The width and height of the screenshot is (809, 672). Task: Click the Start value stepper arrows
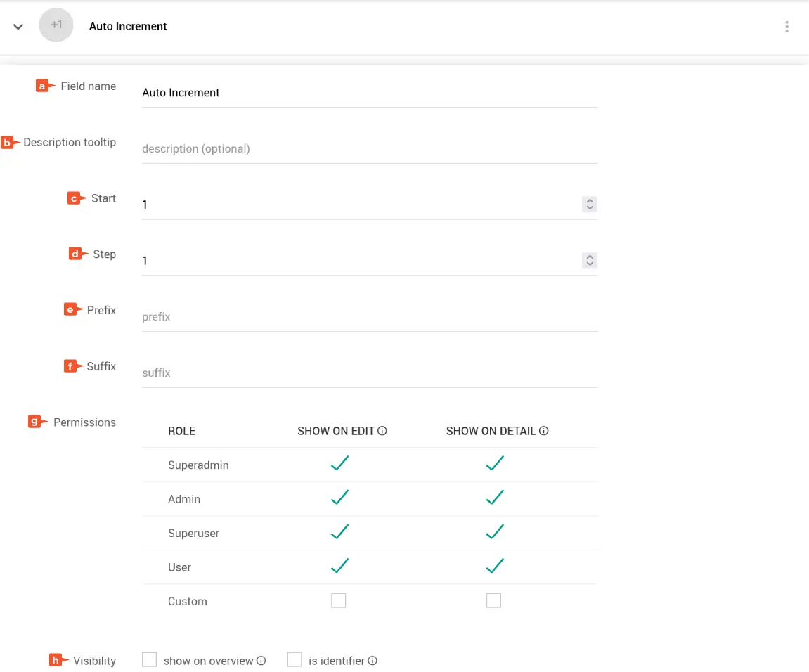pyautogui.click(x=590, y=205)
